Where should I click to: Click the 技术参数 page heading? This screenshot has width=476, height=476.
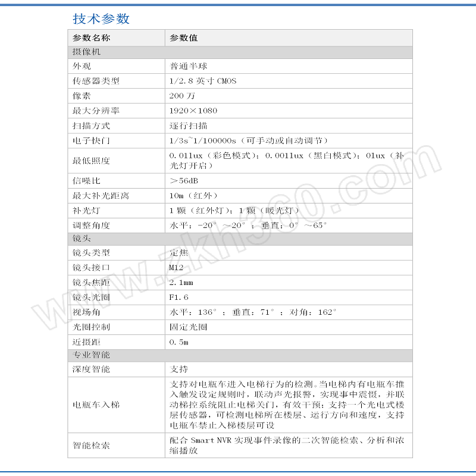point(101,19)
